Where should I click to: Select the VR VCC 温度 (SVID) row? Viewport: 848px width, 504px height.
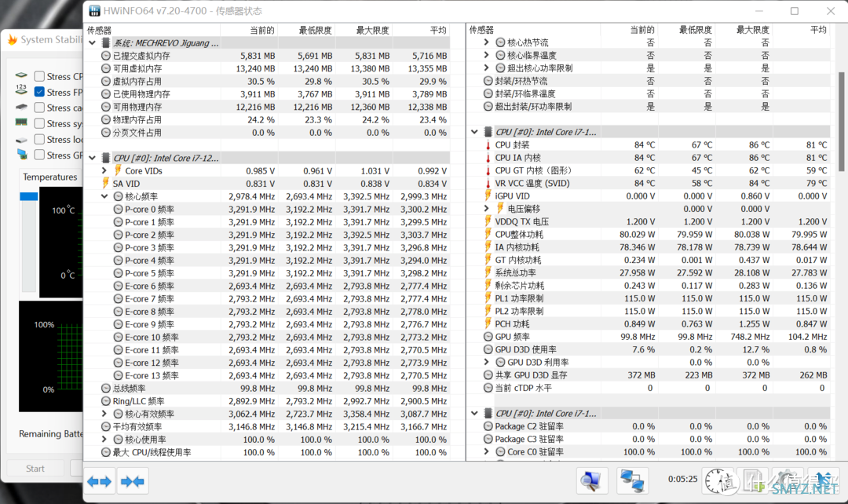pos(649,184)
